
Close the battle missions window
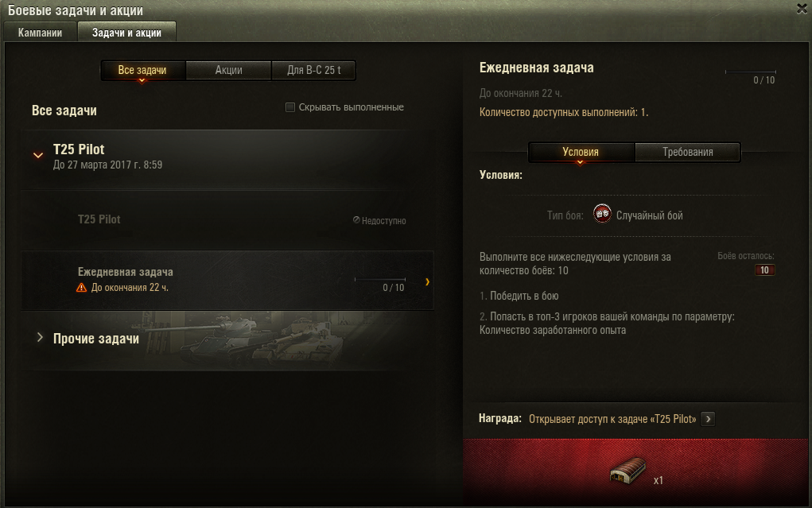click(x=802, y=8)
